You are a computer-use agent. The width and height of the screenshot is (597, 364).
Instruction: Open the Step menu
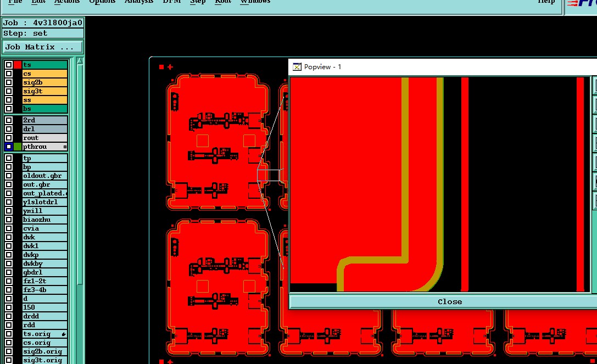click(x=198, y=1)
